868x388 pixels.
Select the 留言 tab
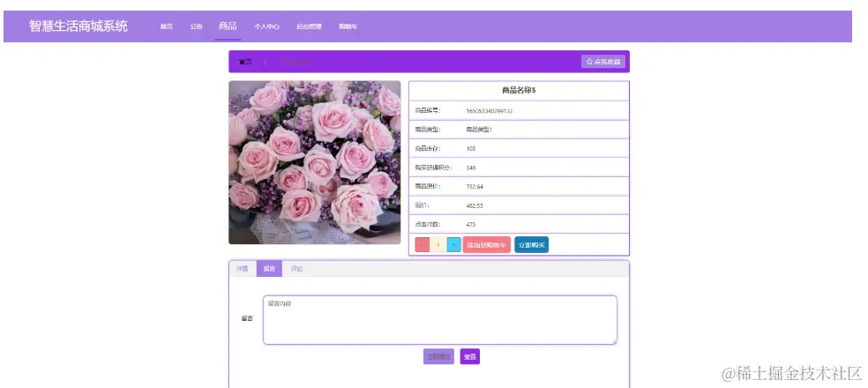click(269, 269)
